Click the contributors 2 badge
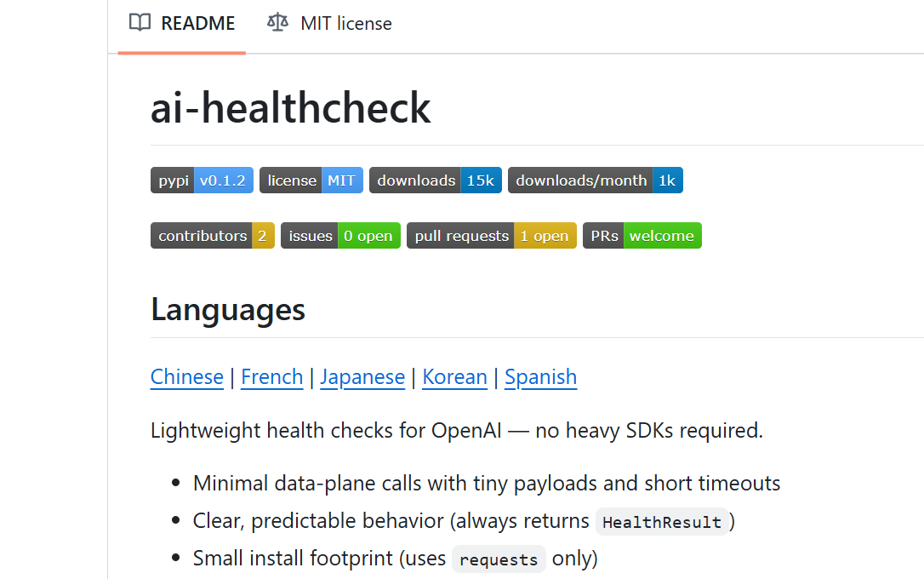 point(213,236)
